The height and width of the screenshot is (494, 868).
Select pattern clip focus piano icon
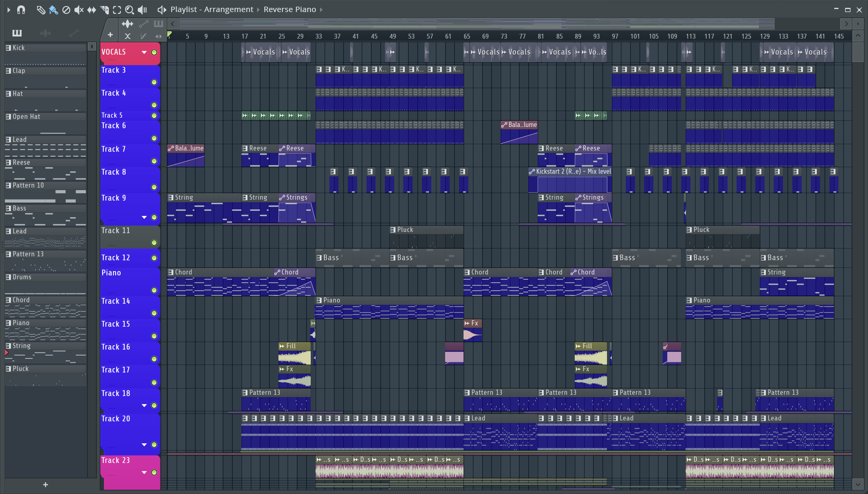[x=158, y=24]
